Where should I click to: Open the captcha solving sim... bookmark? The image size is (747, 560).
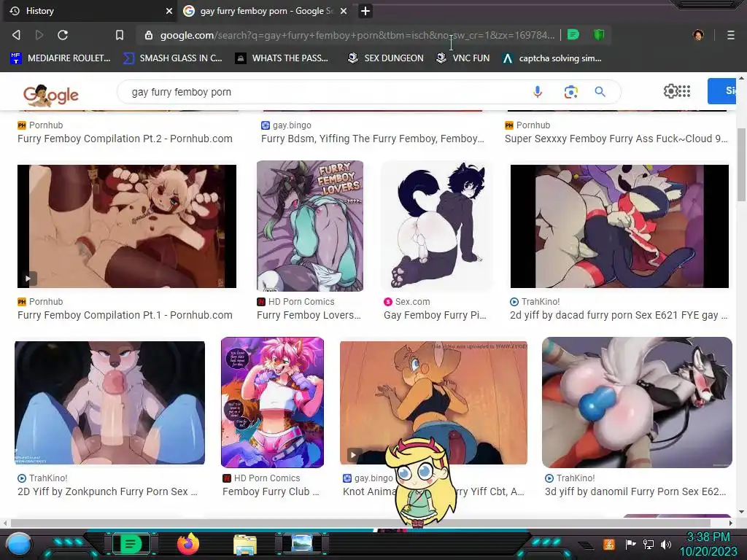(552, 58)
